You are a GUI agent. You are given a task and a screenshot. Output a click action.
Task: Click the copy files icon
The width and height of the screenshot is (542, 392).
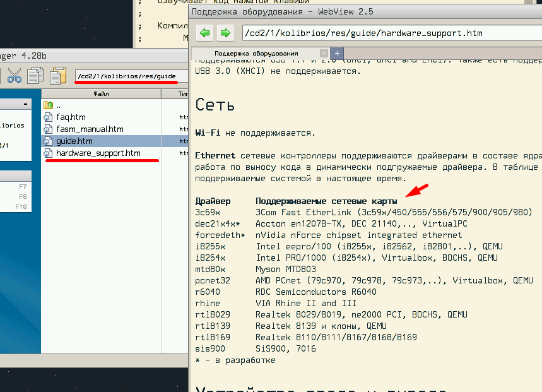(x=35, y=76)
